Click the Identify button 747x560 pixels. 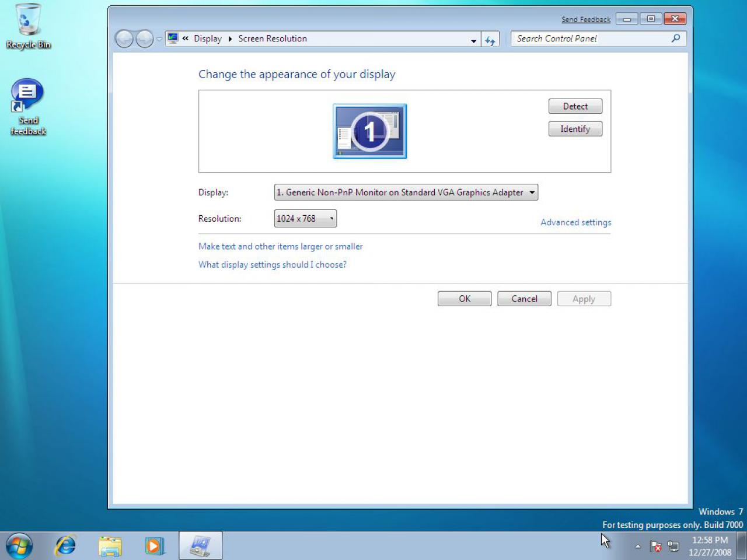(575, 129)
